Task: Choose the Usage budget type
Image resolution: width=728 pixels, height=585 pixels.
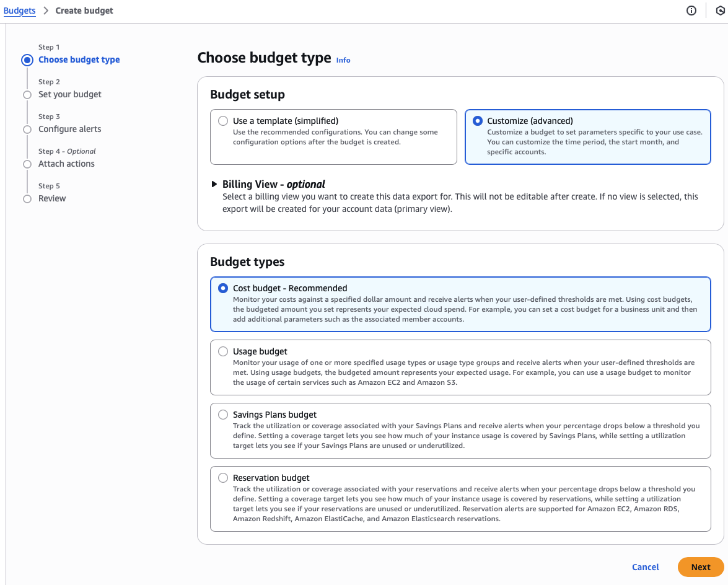Action: pos(223,351)
